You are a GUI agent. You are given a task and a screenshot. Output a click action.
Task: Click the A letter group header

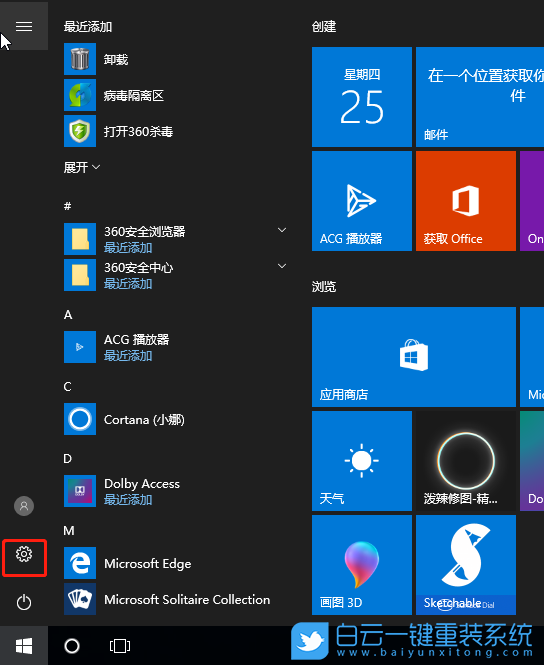tap(68, 315)
